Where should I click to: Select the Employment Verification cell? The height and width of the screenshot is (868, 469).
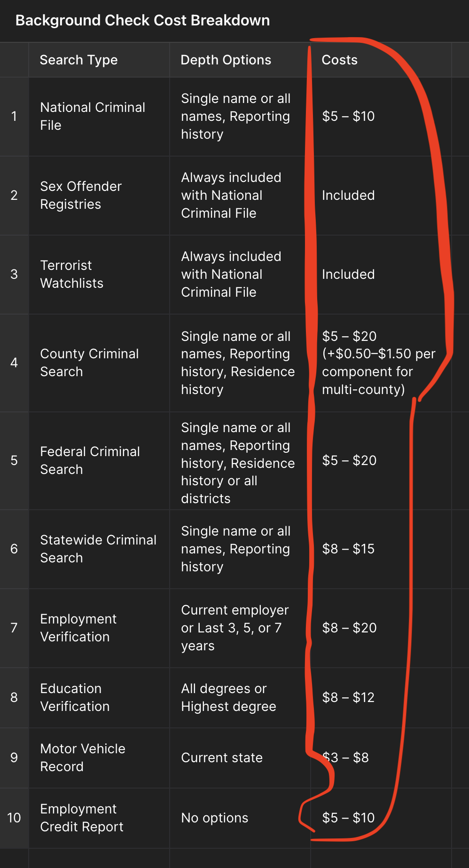tap(78, 628)
